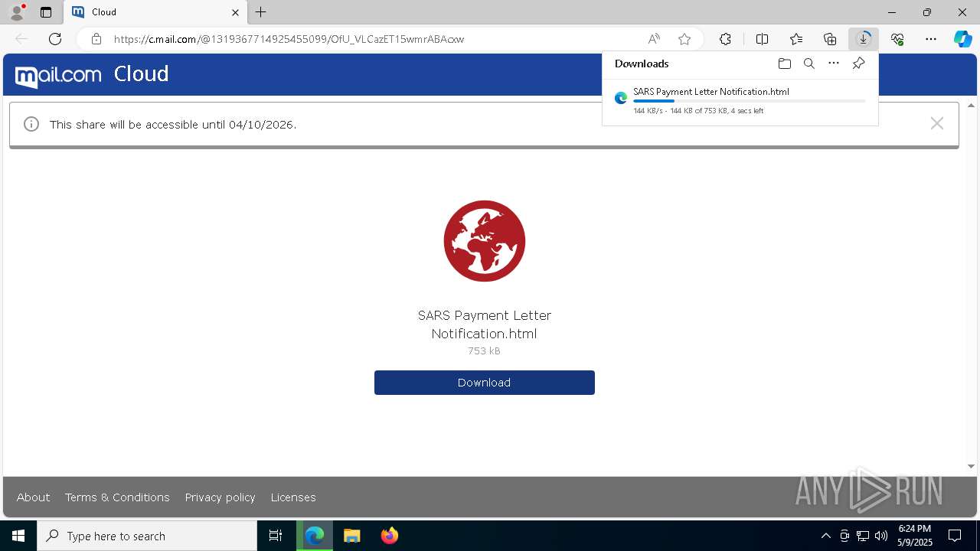
Task: Click the address bar URL
Action: point(289,39)
